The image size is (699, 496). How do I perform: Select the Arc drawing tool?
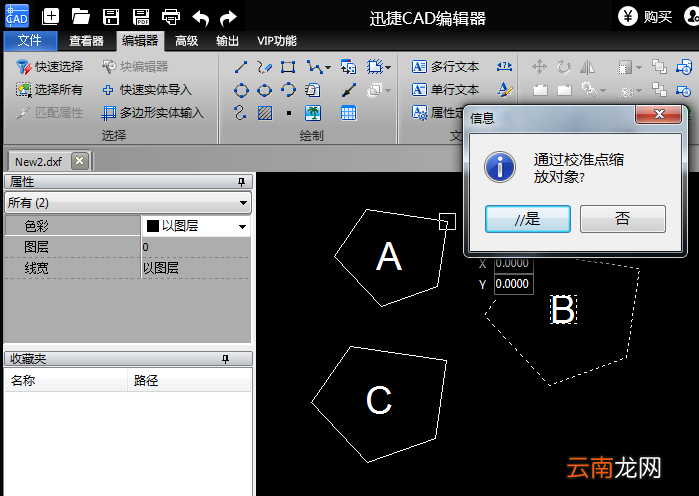click(x=288, y=90)
